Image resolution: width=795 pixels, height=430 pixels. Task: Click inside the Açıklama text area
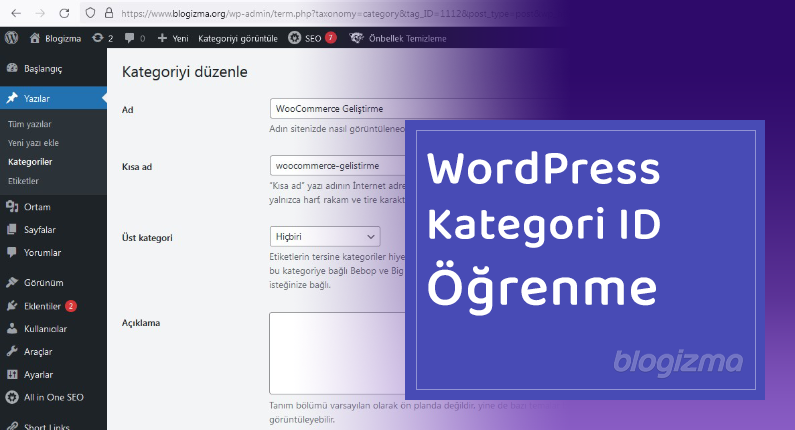339,353
